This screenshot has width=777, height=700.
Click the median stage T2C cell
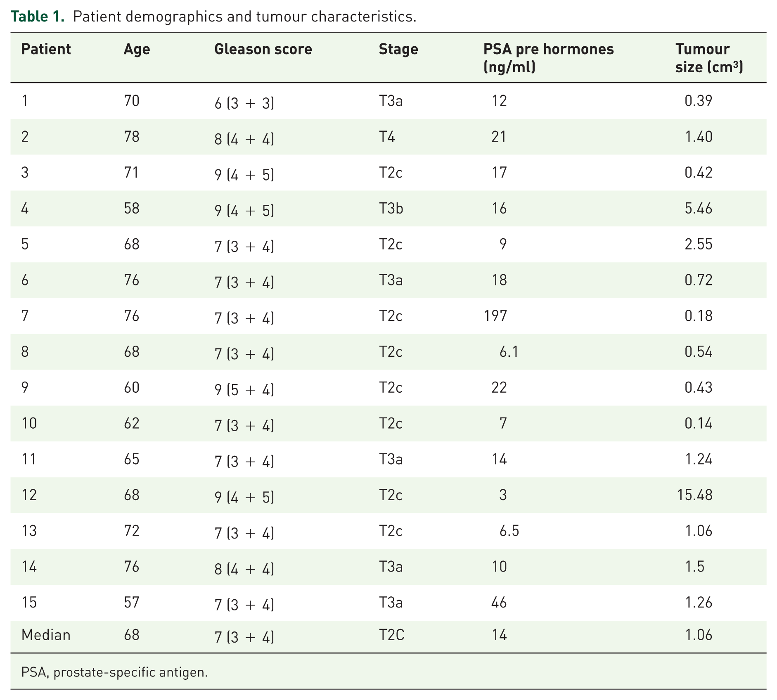pos(392,635)
